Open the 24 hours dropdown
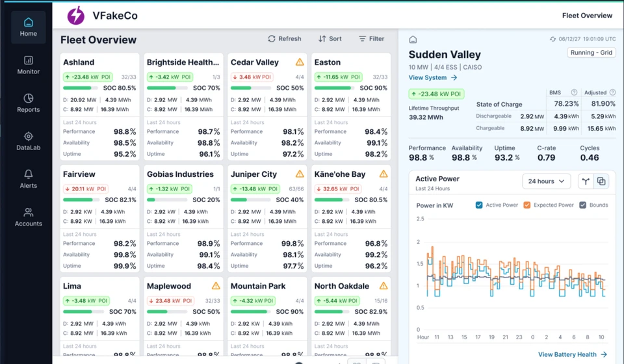This screenshot has width=624, height=364. 546,181
